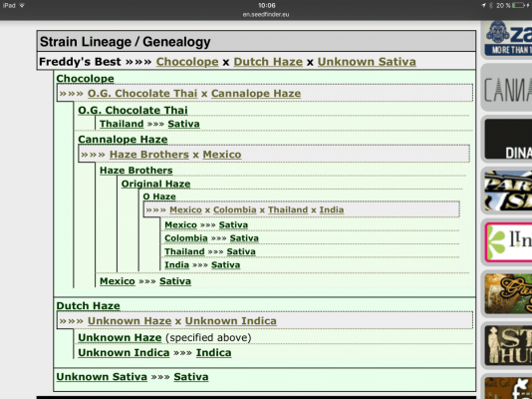Open the Chocolope link in Freddy's Best heading
The image size is (532, 399).
pos(187,62)
